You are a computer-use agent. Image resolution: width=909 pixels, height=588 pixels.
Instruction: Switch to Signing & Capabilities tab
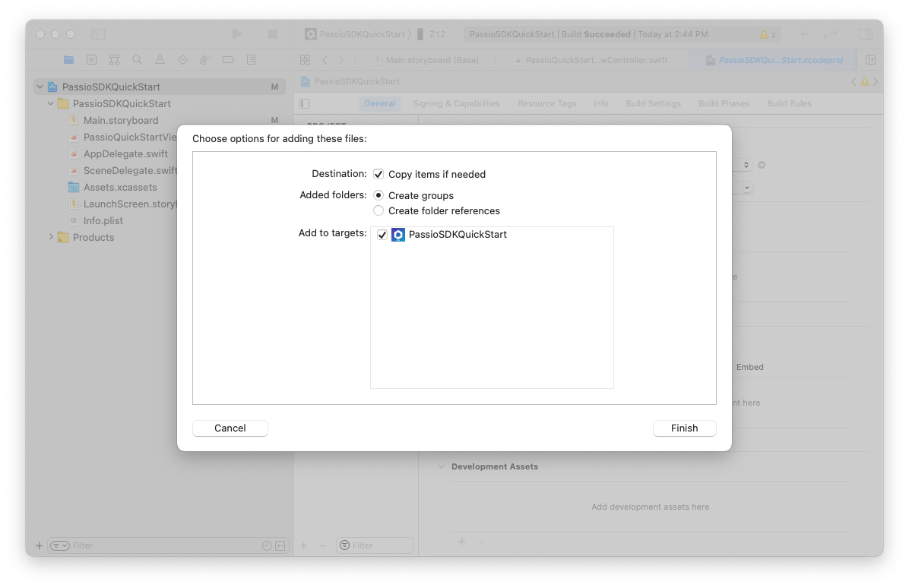coord(456,103)
